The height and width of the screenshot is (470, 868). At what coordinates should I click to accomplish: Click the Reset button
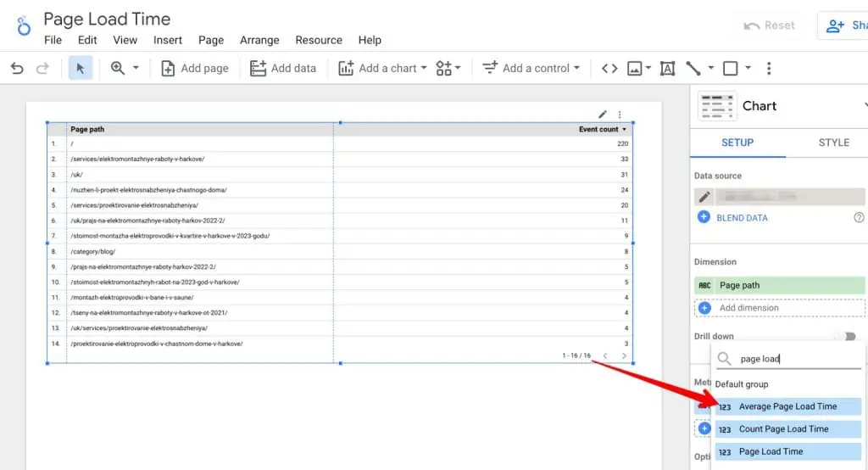tap(770, 25)
